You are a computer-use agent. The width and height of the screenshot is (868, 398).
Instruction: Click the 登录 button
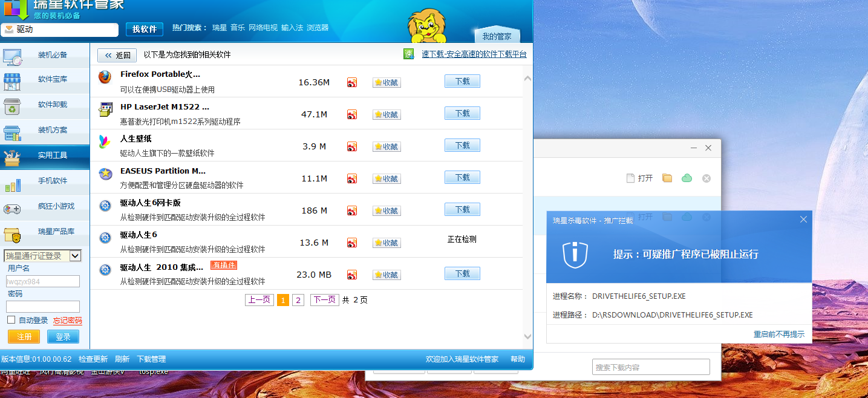coord(63,336)
